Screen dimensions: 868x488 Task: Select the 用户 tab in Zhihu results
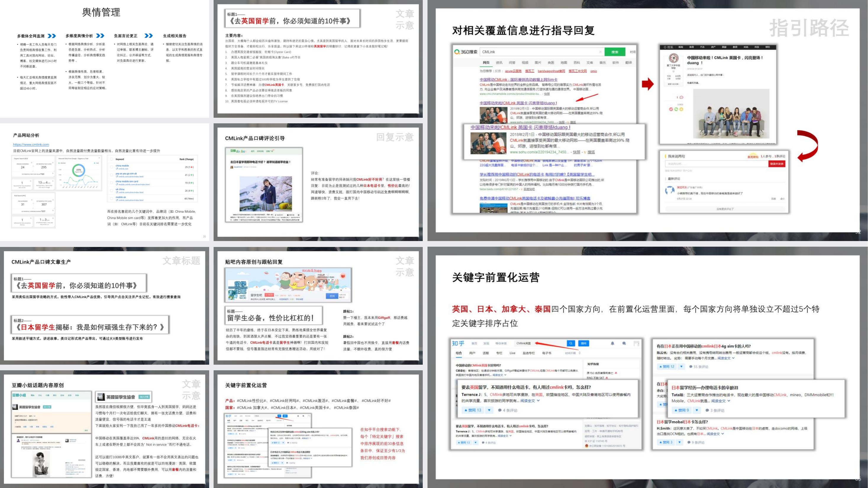(x=472, y=353)
